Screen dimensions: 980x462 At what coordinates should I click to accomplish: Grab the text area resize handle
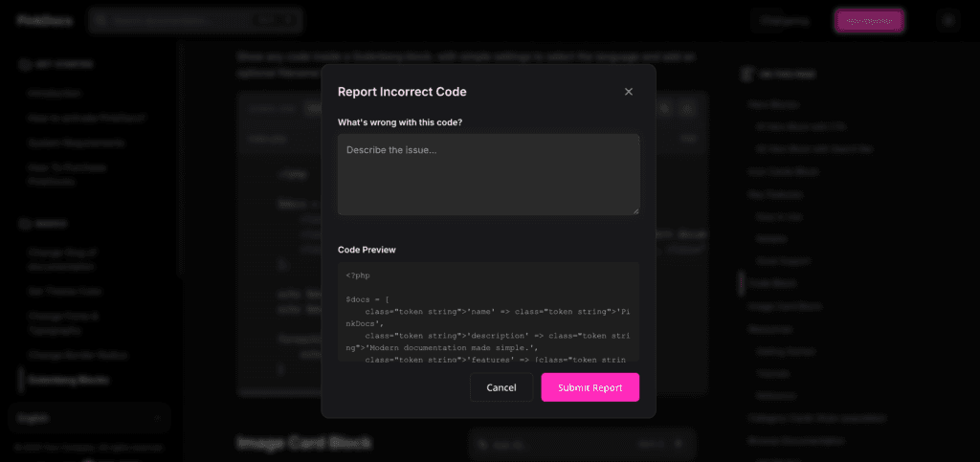point(635,210)
